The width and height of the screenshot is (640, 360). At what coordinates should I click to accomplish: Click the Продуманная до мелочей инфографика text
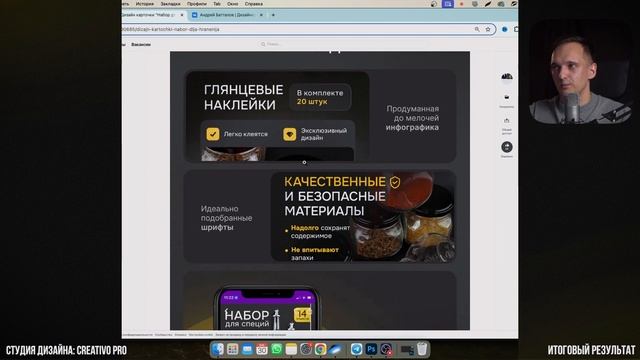click(412, 118)
